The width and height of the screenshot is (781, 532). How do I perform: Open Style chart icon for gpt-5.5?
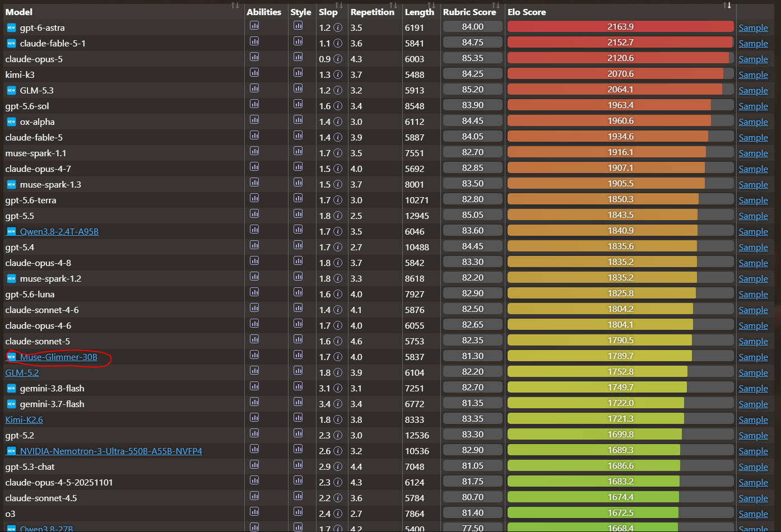pos(298,214)
